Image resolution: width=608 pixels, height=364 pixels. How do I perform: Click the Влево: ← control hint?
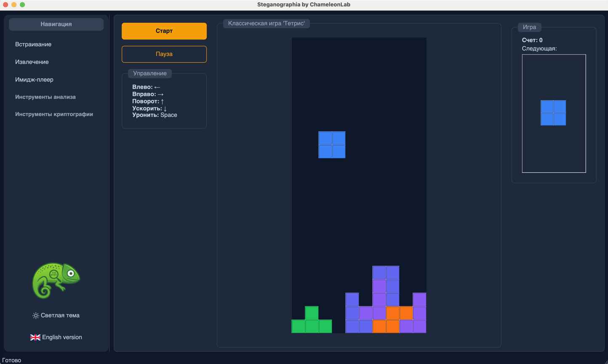(x=146, y=87)
